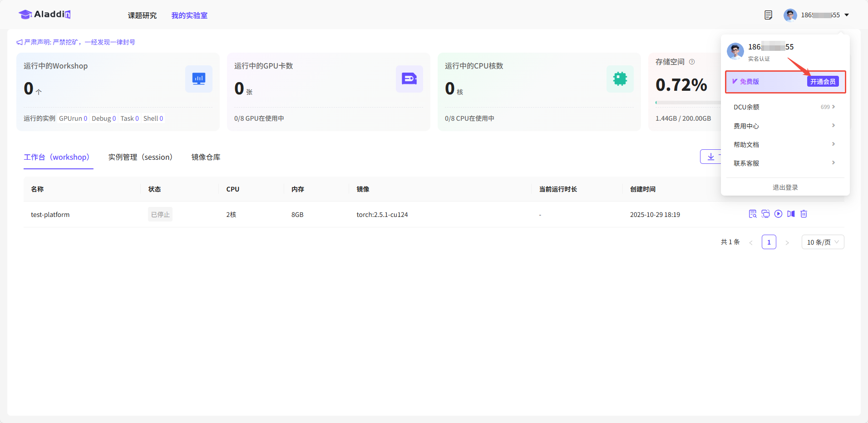This screenshot has height=423, width=868.
Task: Switch to the 镜像仓库 tab
Action: [206, 157]
